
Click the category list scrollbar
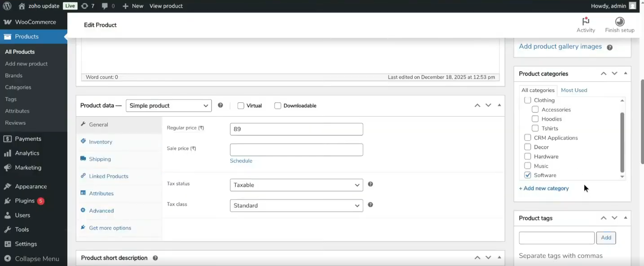[622, 142]
